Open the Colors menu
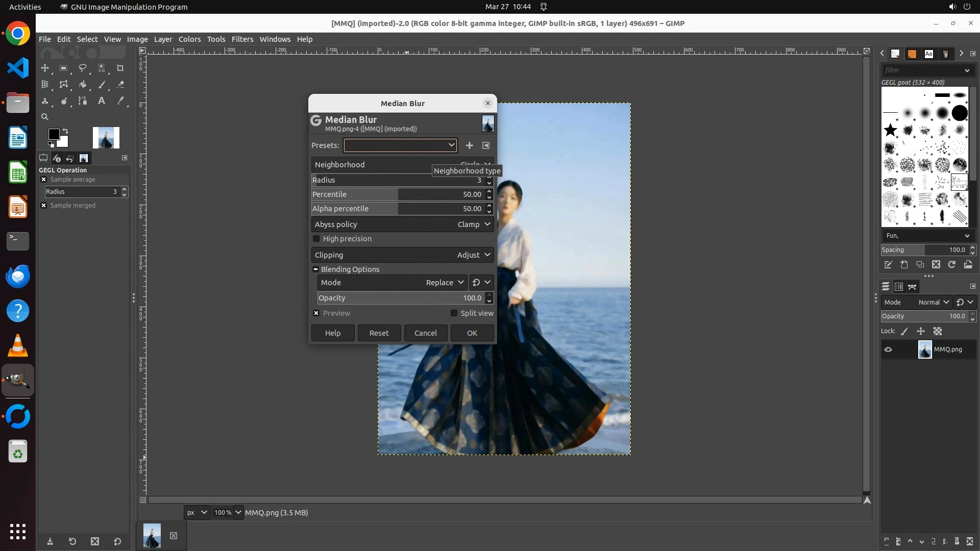 click(189, 39)
